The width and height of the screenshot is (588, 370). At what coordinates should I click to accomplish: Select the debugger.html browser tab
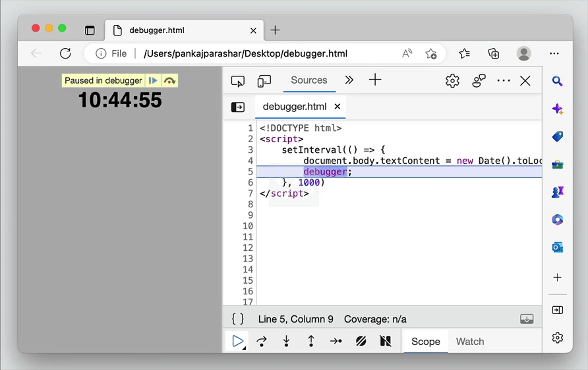(x=184, y=30)
